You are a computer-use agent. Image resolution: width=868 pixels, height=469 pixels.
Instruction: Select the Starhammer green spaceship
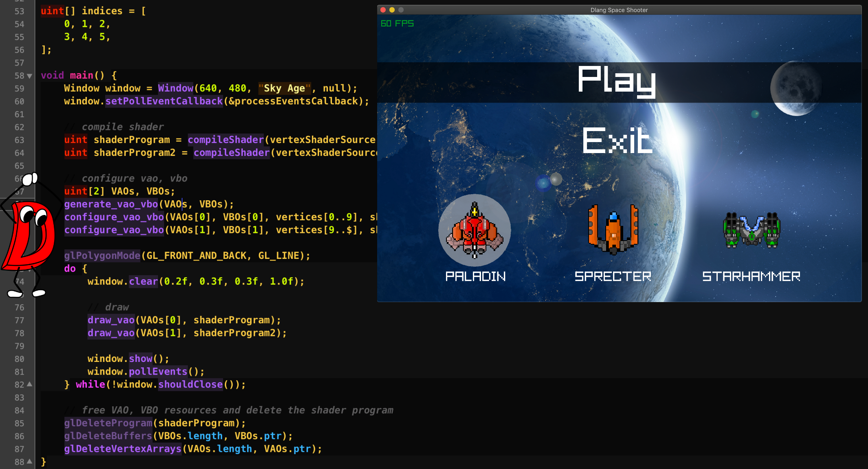752,230
